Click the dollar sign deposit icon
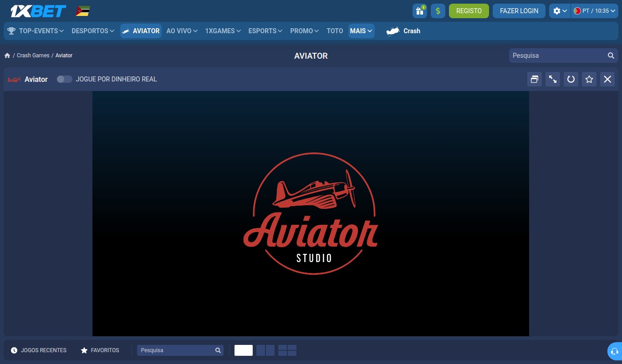 (438, 11)
